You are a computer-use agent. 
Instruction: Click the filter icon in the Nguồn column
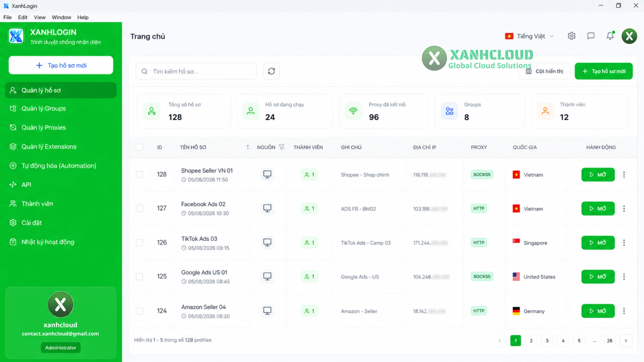[282, 147]
